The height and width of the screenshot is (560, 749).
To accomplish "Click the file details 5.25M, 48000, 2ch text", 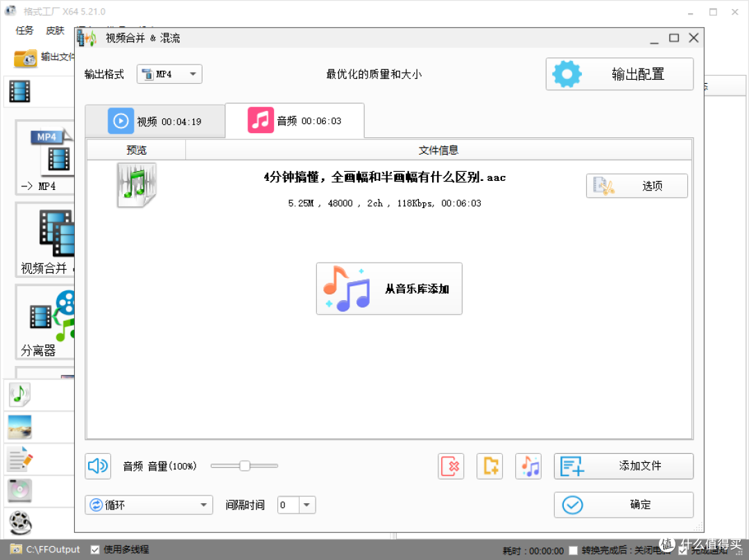I will point(384,203).
